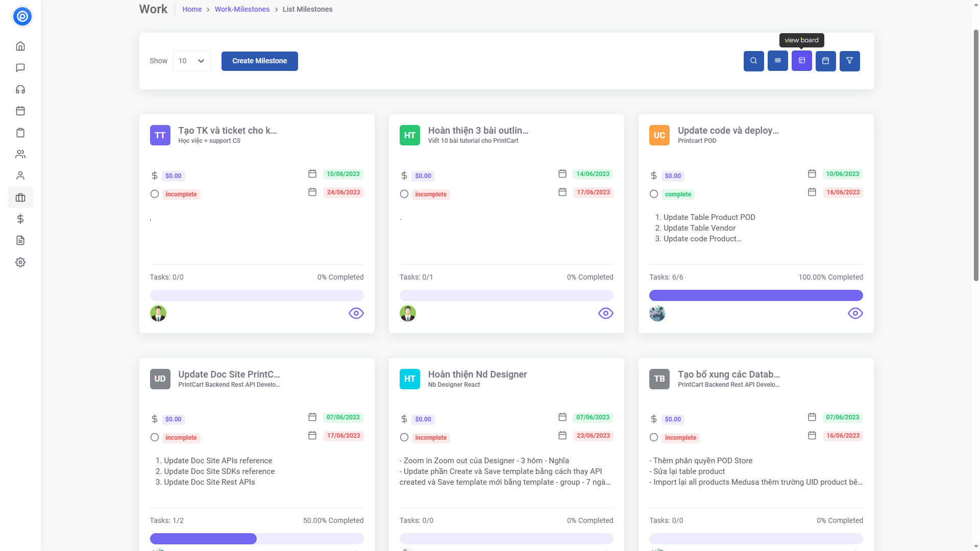Click the search toolbar button
980x551 pixels.
tap(753, 61)
